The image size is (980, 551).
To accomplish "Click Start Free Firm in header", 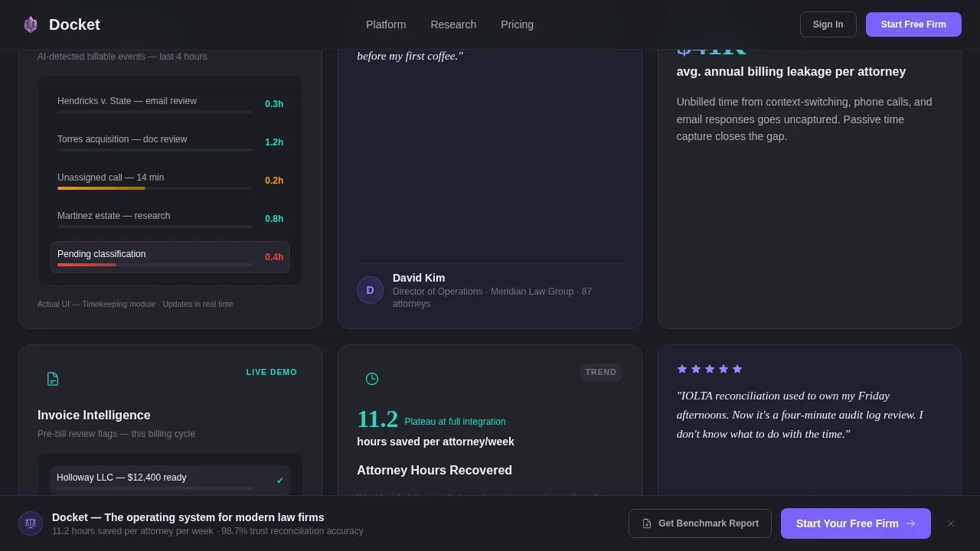I will click(x=913, y=24).
